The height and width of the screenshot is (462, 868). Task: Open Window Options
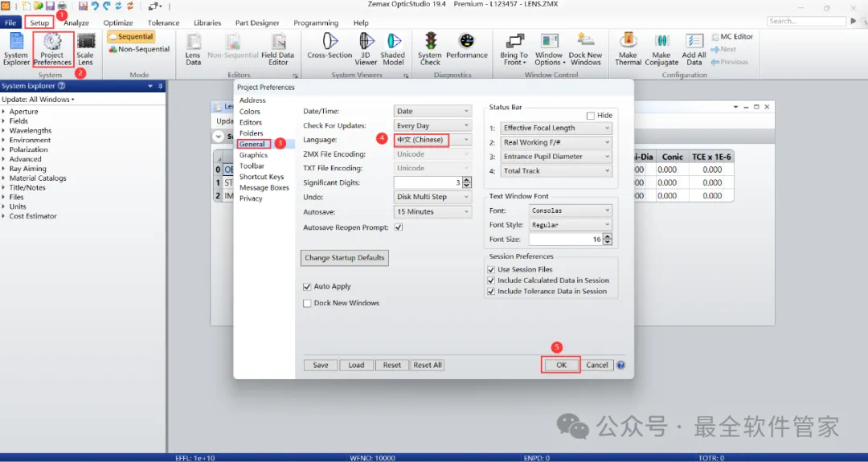pyautogui.click(x=549, y=49)
